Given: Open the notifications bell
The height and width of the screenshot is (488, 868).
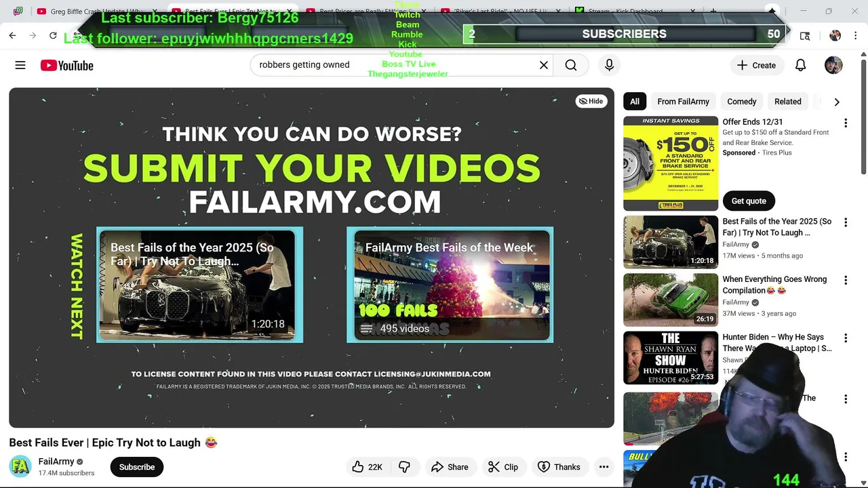Looking at the screenshot, I should click(x=800, y=65).
